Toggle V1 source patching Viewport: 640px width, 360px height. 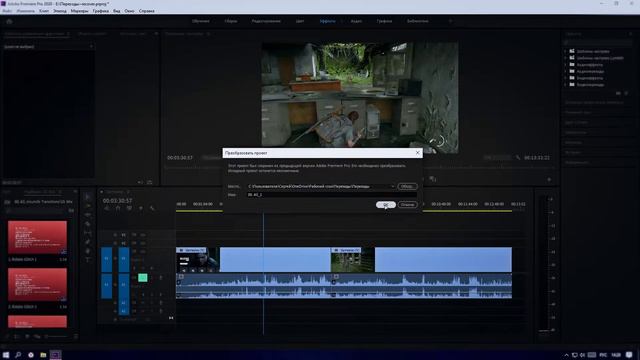click(x=107, y=259)
